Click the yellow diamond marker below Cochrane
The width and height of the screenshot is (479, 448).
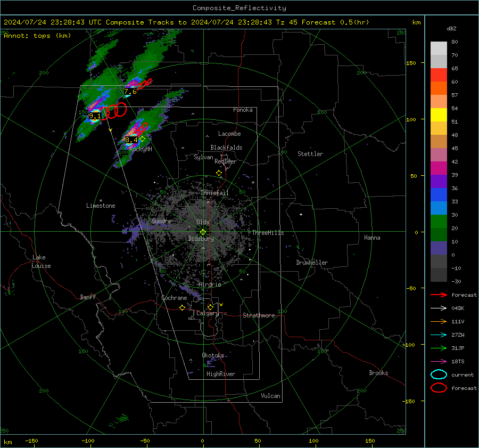[183, 308]
